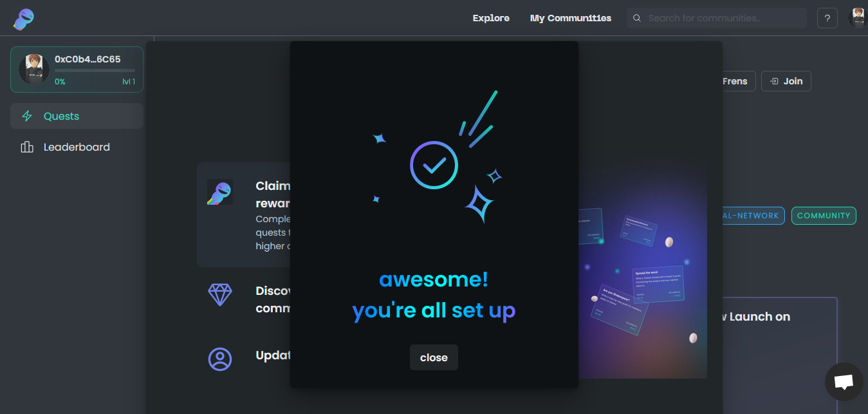Click the checkmark success icon in dialog
Viewport: 868px width, 414px height.
click(x=434, y=165)
